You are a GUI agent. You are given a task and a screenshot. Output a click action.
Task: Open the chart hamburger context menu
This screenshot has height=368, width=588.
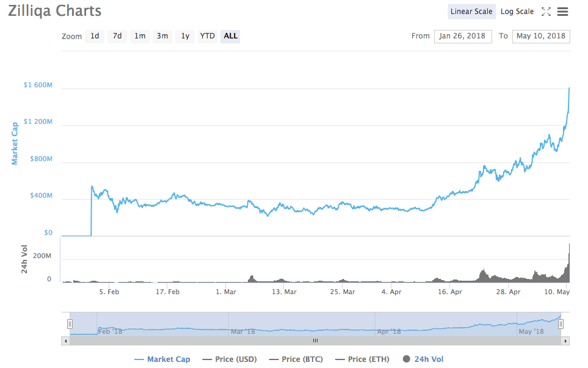pyautogui.click(x=562, y=12)
